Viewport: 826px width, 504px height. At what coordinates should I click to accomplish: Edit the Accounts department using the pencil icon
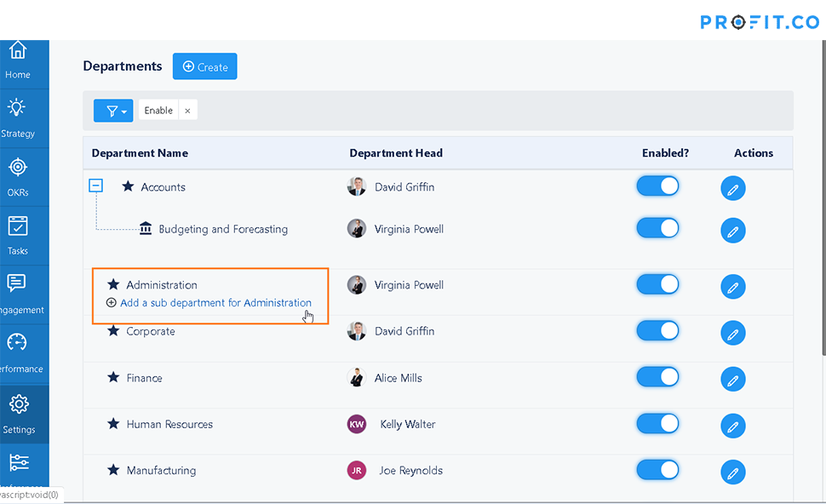click(x=733, y=188)
